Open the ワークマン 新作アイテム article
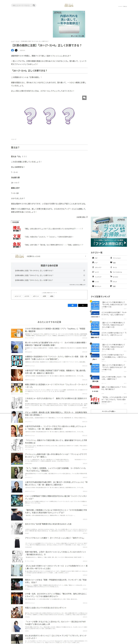 [x=49, y=542]
